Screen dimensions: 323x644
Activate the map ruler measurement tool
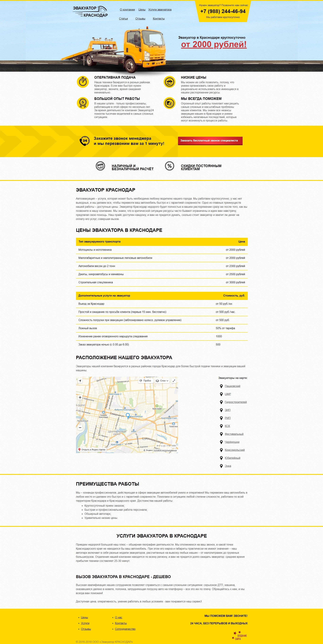click(x=174, y=445)
